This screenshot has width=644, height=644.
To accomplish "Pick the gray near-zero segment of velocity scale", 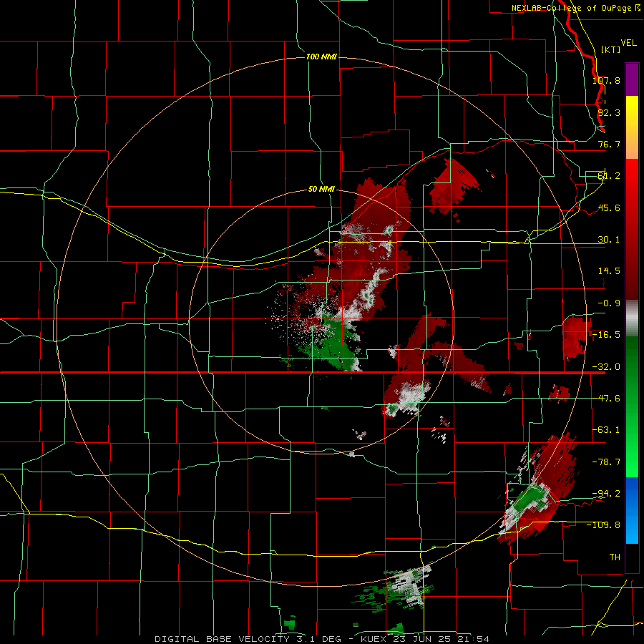I will click(632, 318).
